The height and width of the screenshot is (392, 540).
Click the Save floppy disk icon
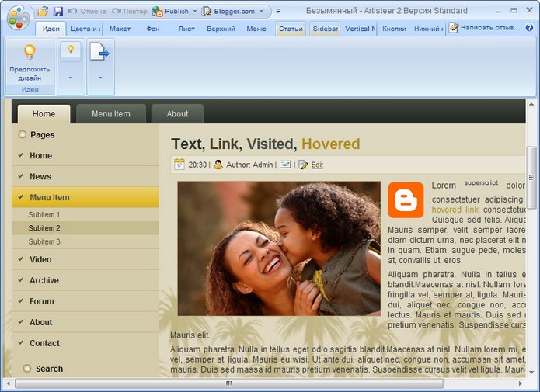(57, 12)
